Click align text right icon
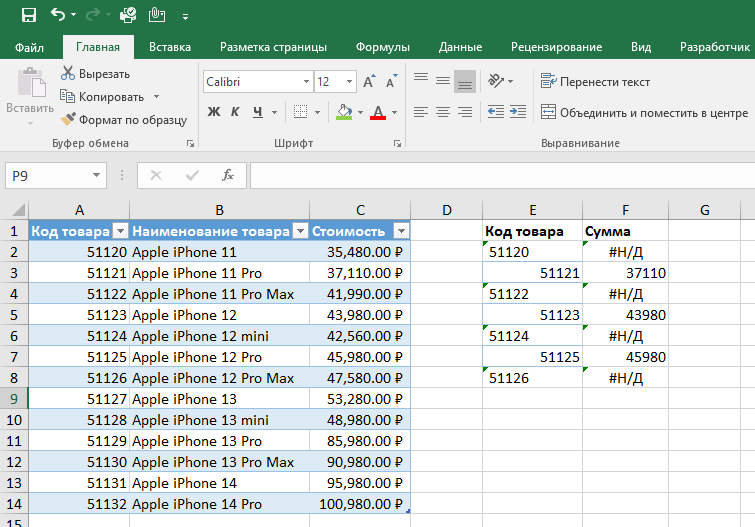Image resolution: width=755 pixels, height=527 pixels. click(465, 112)
